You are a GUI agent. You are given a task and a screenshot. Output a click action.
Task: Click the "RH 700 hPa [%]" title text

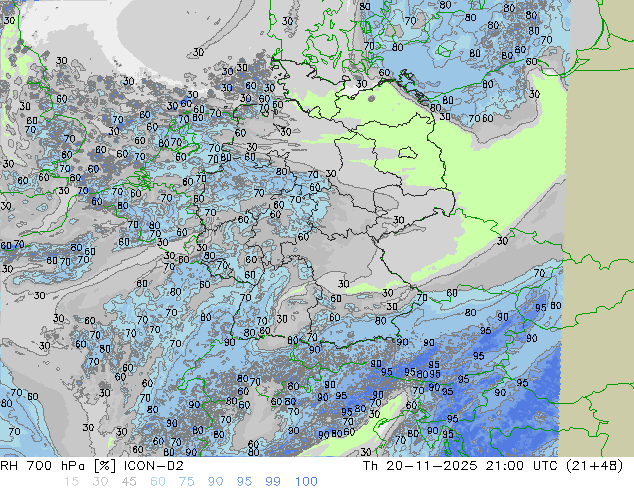pos(58,466)
